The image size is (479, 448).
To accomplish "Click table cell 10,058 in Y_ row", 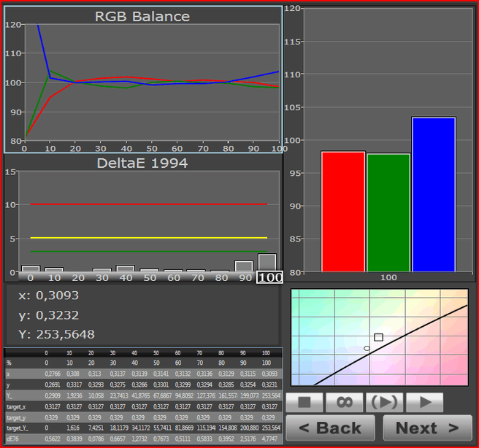I will (x=96, y=395).
